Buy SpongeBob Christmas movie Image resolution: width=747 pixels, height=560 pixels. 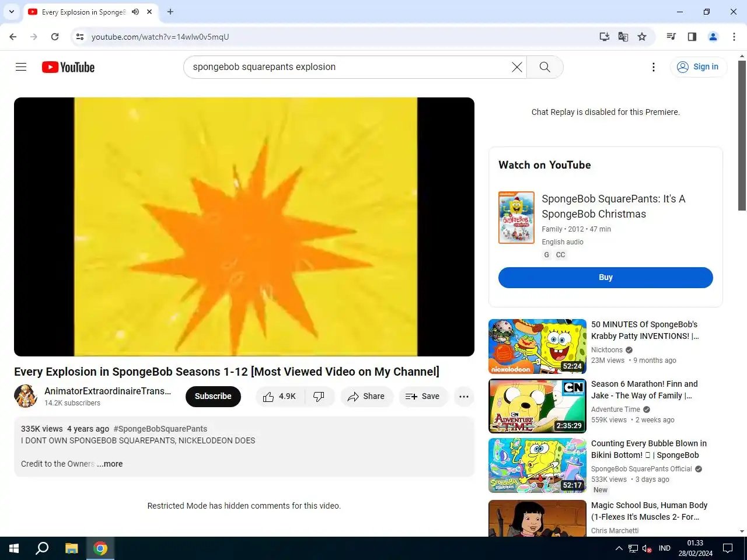tap(605, 278)
